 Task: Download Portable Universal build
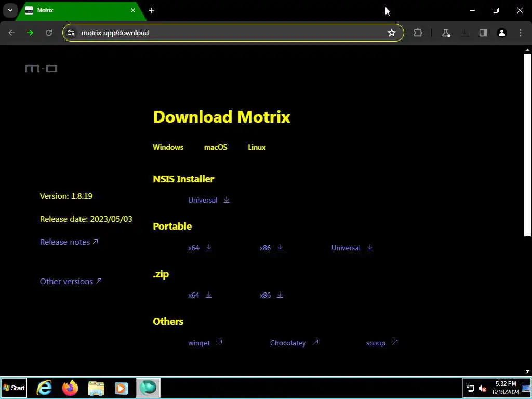345,248
